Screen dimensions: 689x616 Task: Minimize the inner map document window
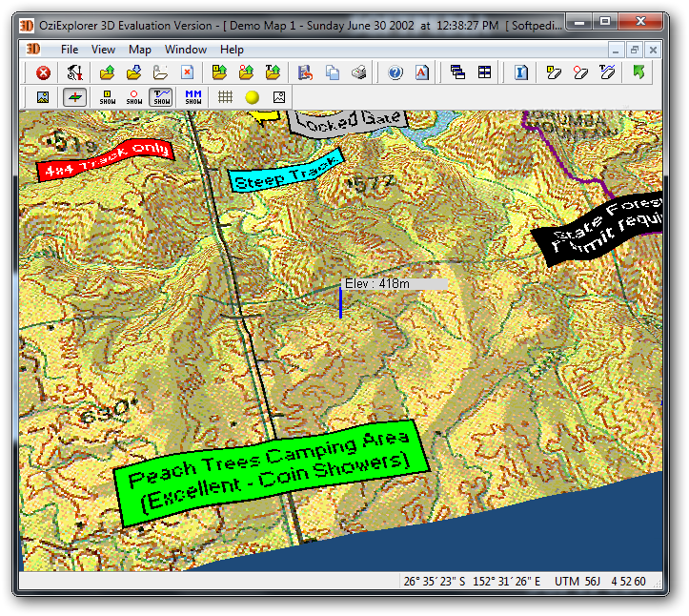616,51
